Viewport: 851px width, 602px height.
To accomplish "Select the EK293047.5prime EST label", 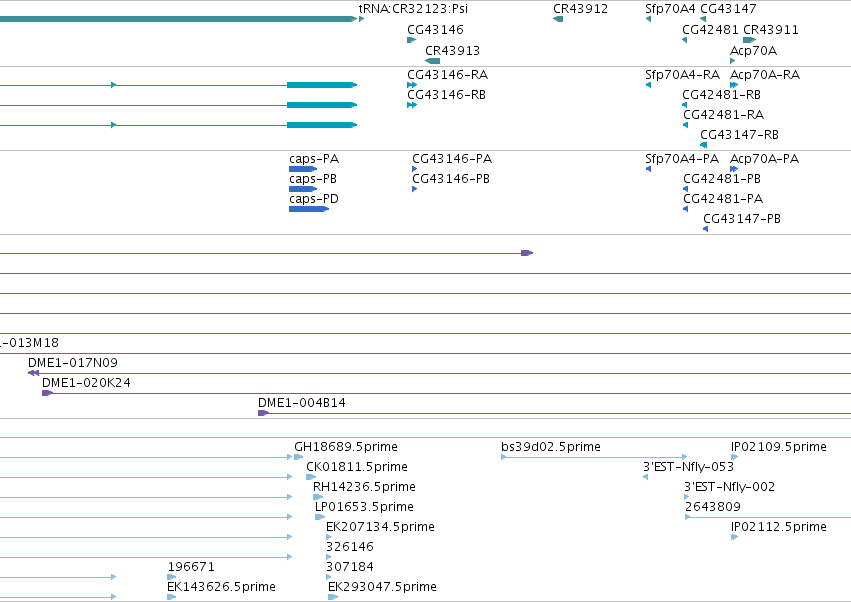I will tap(382, 587).
